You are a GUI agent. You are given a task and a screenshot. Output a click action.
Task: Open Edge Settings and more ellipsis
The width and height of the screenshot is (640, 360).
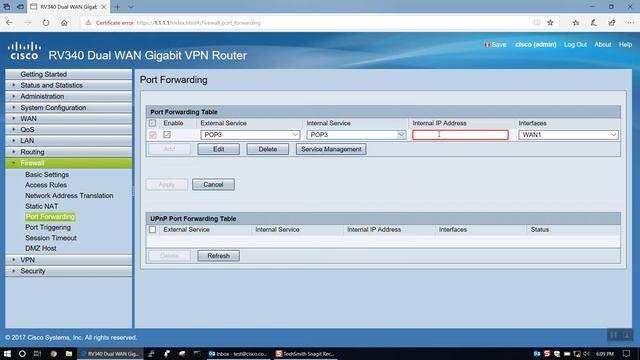[x=630, y=23]
